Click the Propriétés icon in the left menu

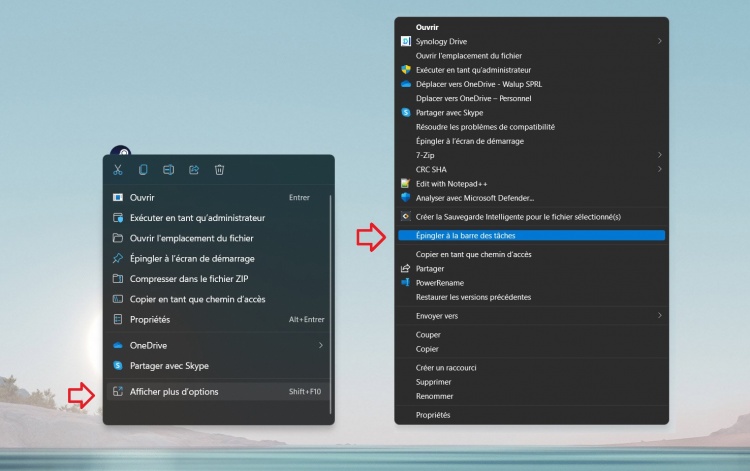pos(118,319)
